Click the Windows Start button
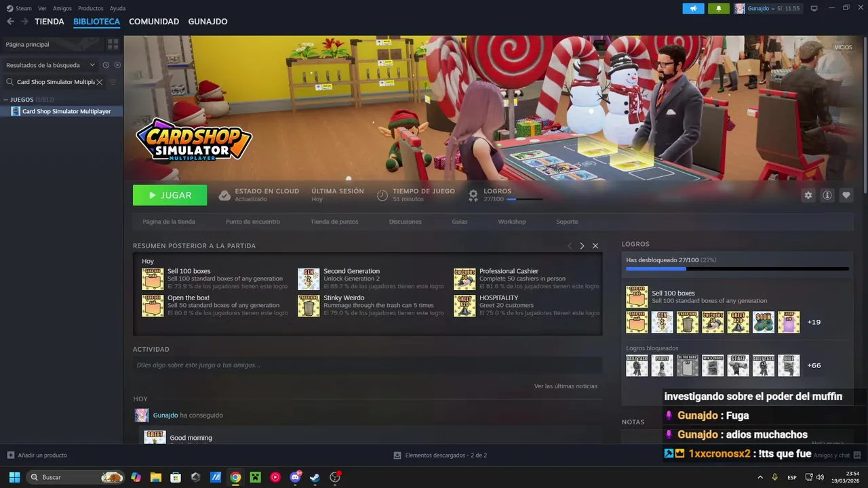The height and width of the screenshot is (488, 868). point(14,477)
